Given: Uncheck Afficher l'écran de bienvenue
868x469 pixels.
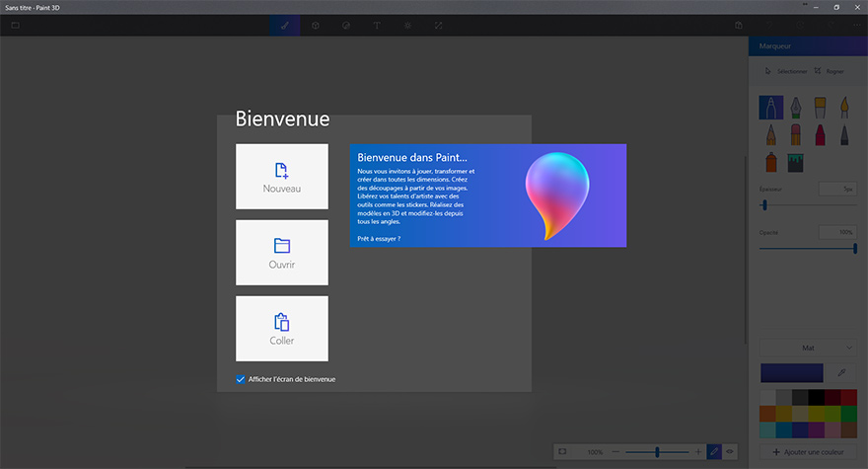Looking at the screenshot, I should (241, 379).
